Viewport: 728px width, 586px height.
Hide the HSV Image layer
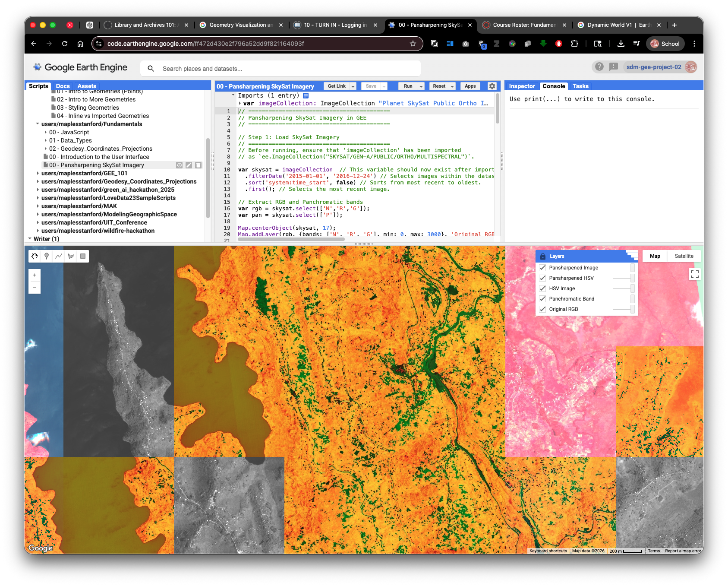(542, 288)
